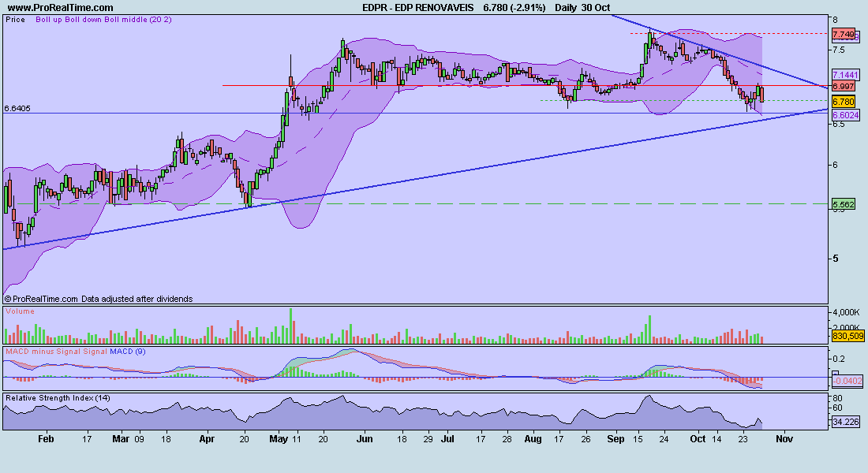
Task: Click the 5 price axis label
Action: [836, 259]
